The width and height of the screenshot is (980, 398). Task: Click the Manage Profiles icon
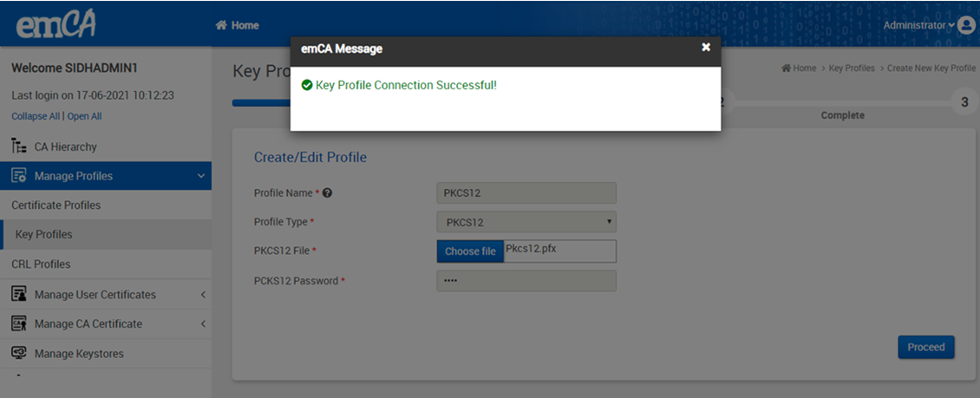[x=18, y=176]
